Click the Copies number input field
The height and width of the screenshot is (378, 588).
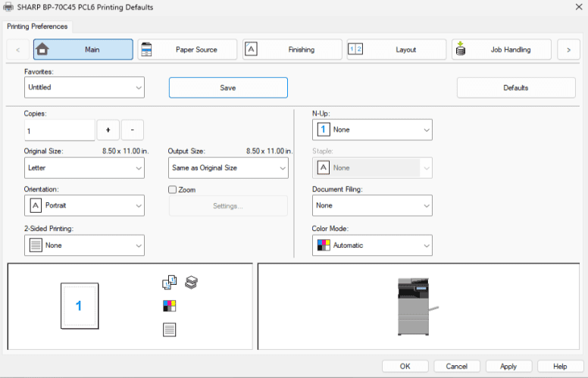pyautogui.click(x=59, y=130)
